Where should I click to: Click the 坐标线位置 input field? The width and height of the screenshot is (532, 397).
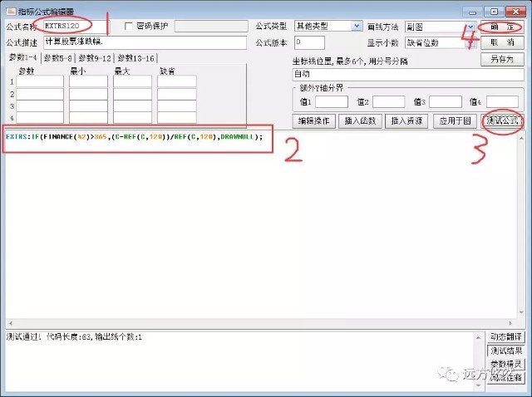click(x=408, y=74)
